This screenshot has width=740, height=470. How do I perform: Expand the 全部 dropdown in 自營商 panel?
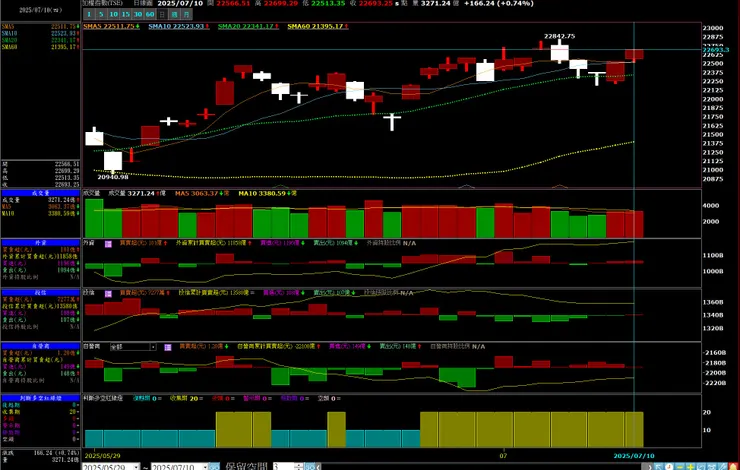click(x=153, y=347)
